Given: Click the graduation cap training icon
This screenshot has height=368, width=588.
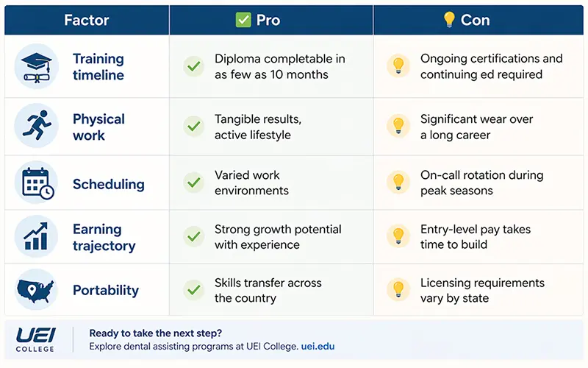Looking at the screenshot, I should click(36, 66).
